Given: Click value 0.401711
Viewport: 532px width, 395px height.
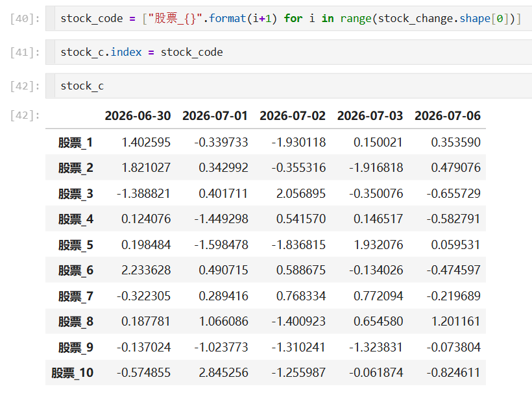Looking at the screenshot, I should pos(223,193).
